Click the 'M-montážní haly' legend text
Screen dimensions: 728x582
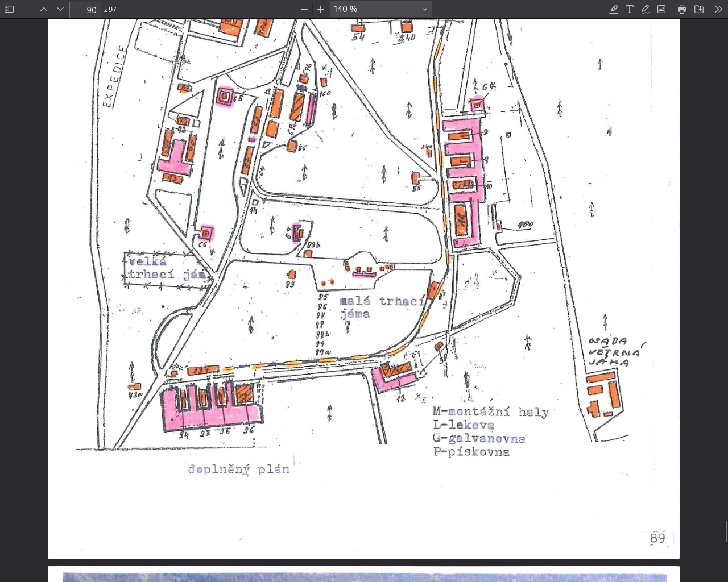(x=490, y=412)
